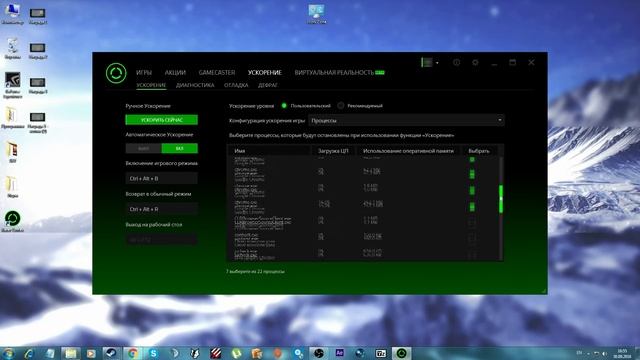Open the red striped taskbar icon
The height and width of the screenshot is (360, 640).
click(x=216, y=353)
